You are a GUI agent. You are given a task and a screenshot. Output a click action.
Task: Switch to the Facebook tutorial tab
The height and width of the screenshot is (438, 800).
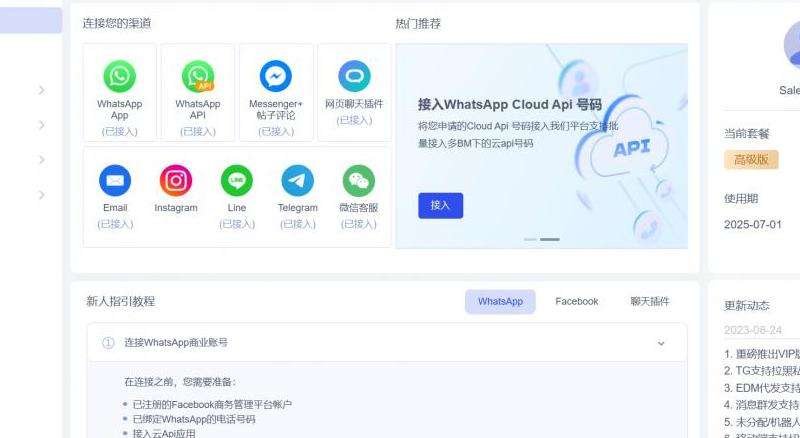(577, 302)
